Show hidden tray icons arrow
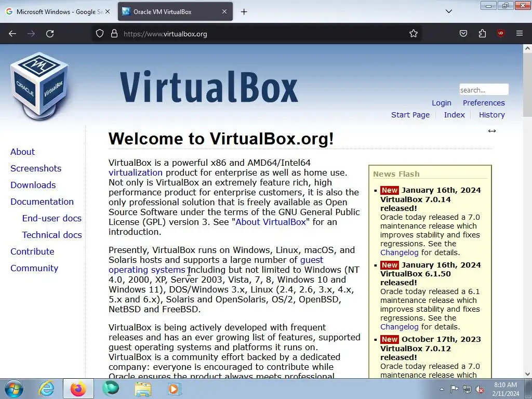Screen dimensions: 532x399 (x=442, y=389)
